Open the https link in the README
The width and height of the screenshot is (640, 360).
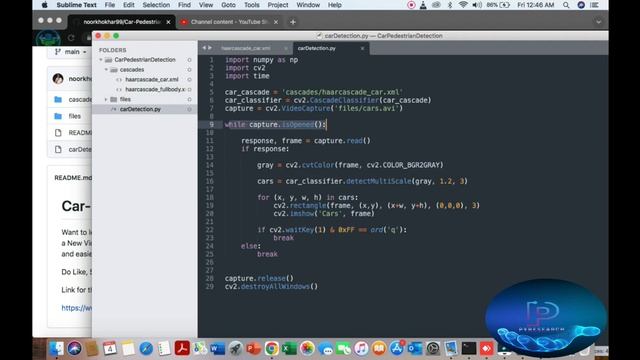pos(77,308)
